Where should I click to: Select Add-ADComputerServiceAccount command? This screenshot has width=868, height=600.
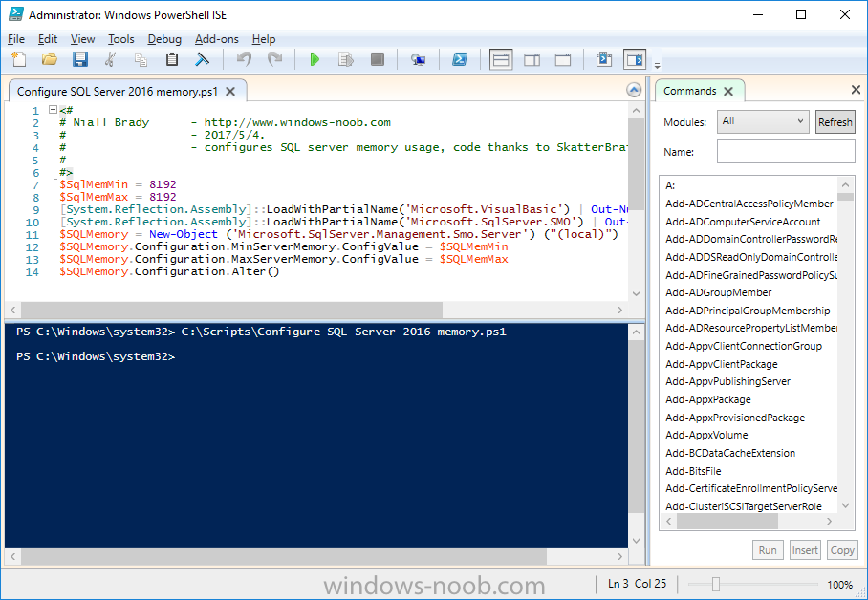click(x=743, y=222)
